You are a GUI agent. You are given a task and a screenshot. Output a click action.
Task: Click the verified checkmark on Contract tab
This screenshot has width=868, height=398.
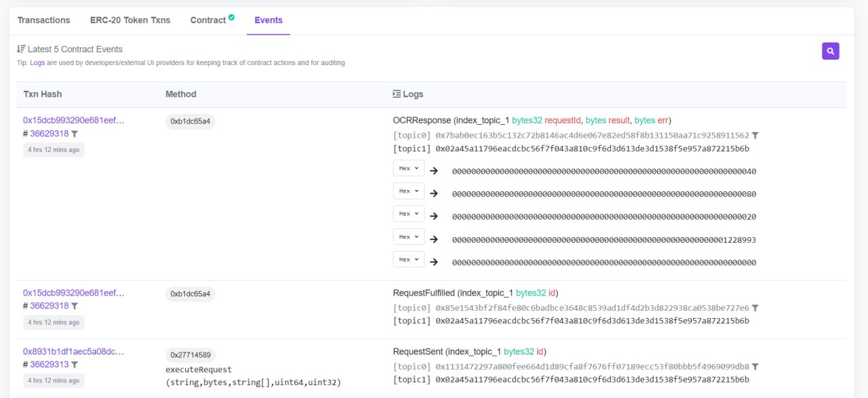[x=231, y=18]
